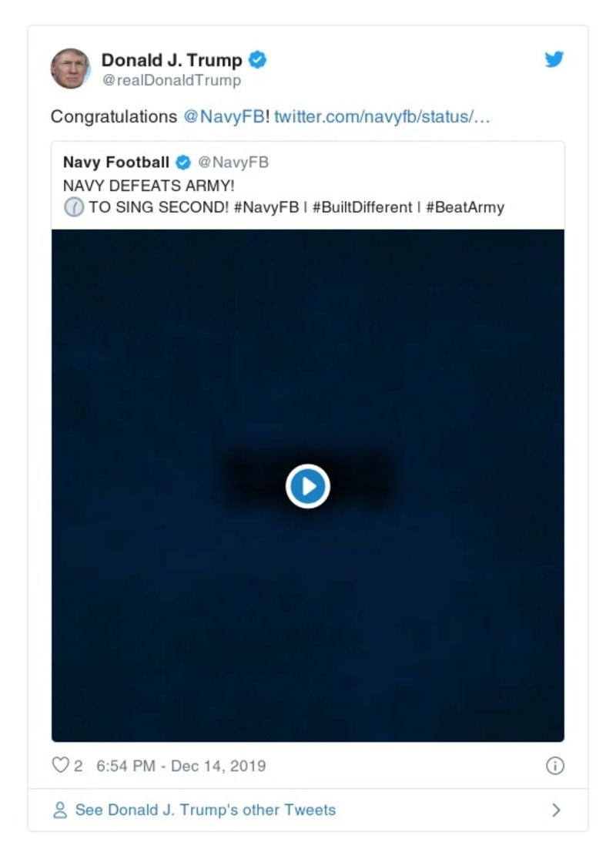The image size is (616, 859).
Task: Play the Navy Football video
Action: tap(308, 486)
